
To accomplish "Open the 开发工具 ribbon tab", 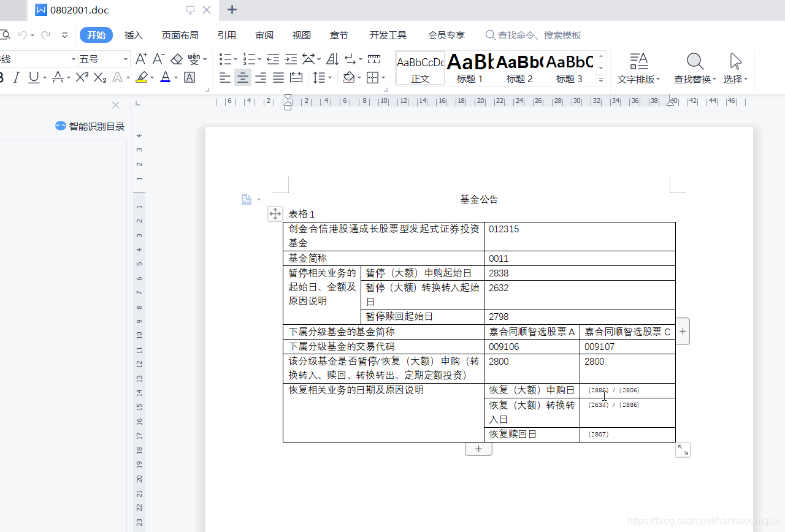I will [388, 35].
